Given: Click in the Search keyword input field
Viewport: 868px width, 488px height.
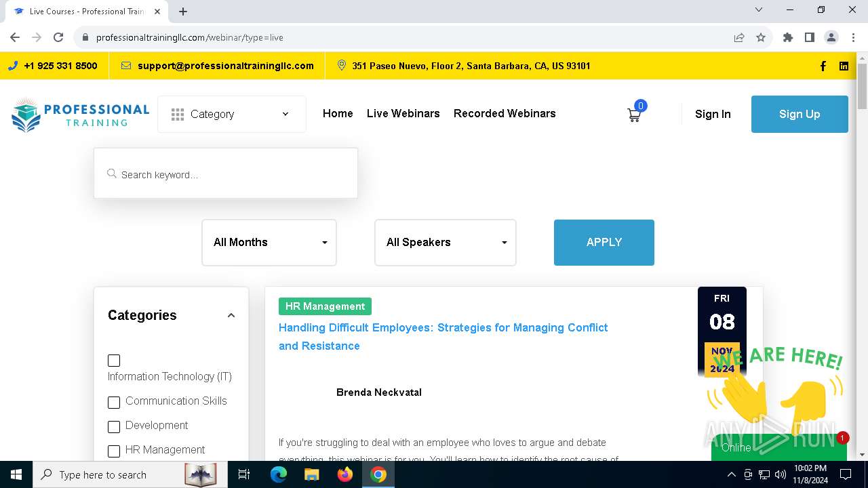Looking at the screenshot, I should click(x=226, y=174).
